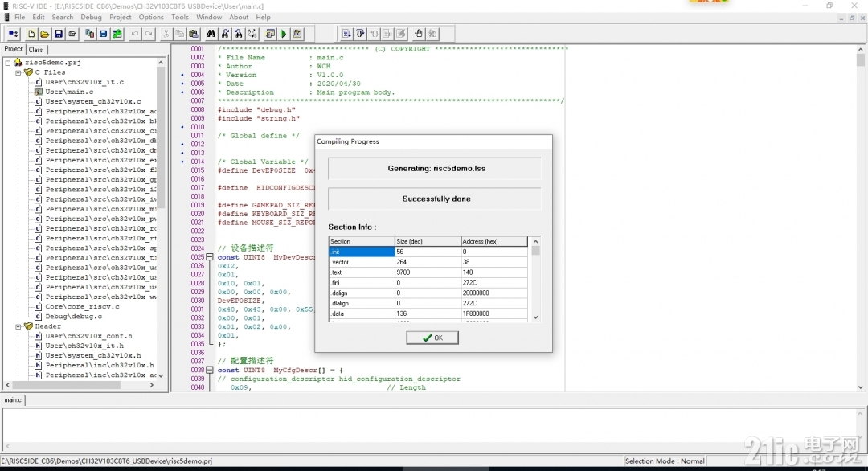Screen dimensions: 868x471
Task: Select User\system_ch32v10x.c in the project tree
Action: click(x=93, y=101)
